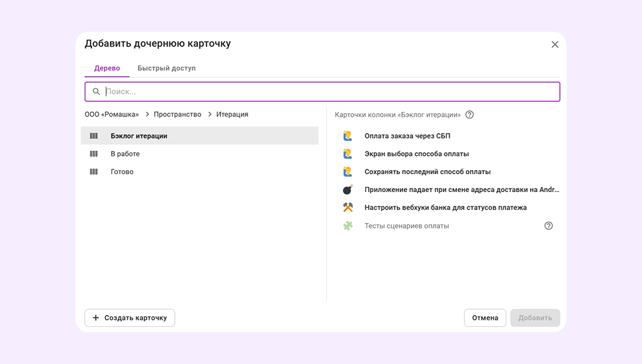Click the hammer icon of Настроить вебхуки card
This screenshot has height=364, width=642.
click(347, 208)
